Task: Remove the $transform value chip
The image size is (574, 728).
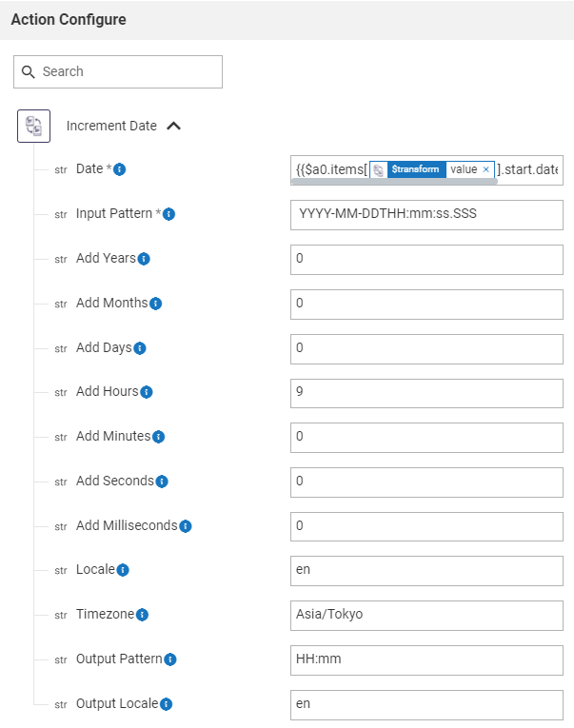Action: [486, 169]
